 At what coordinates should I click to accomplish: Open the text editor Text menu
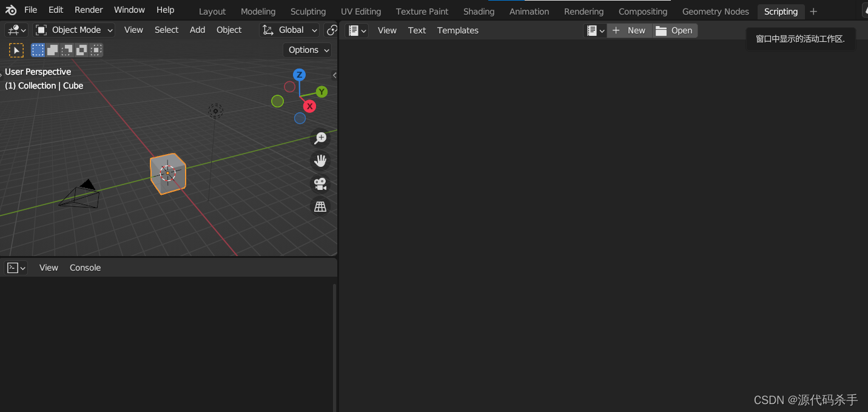click(x=417, y=30)
